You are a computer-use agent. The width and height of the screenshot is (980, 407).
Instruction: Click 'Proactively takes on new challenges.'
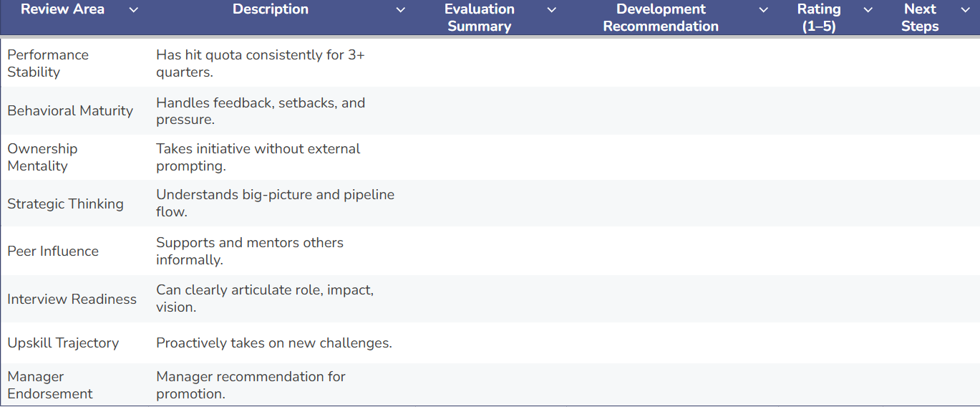point(274,343)
